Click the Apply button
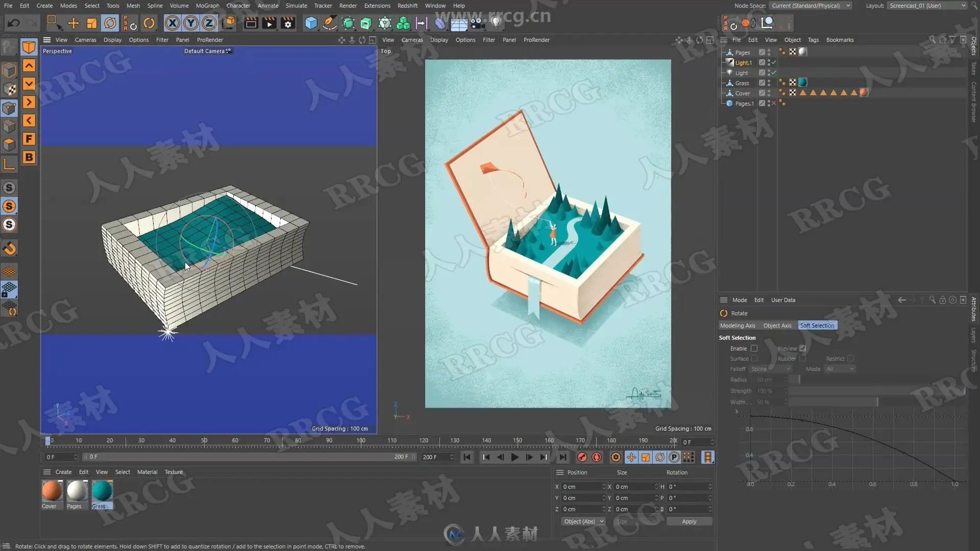 (689, 521)
